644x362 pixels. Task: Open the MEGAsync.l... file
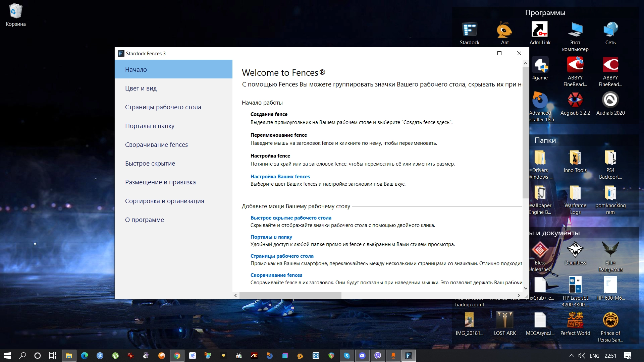tap(540, 324)
